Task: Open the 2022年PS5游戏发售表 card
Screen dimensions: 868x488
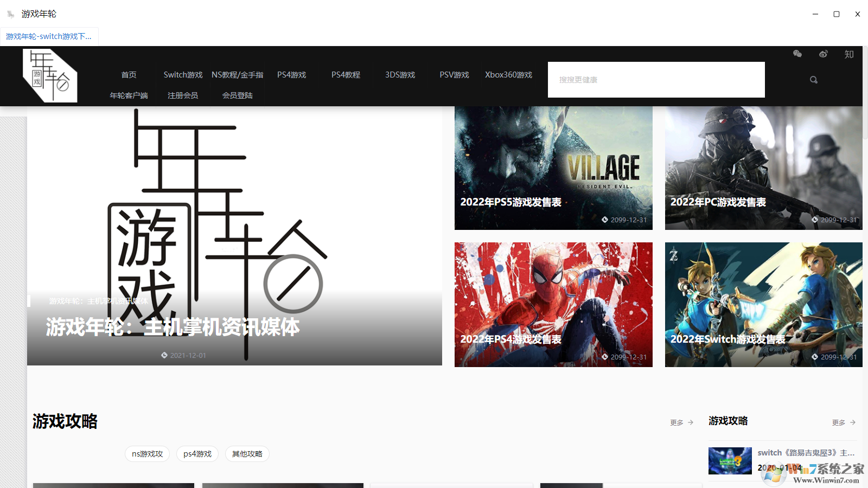Action: tap(553, 168)
